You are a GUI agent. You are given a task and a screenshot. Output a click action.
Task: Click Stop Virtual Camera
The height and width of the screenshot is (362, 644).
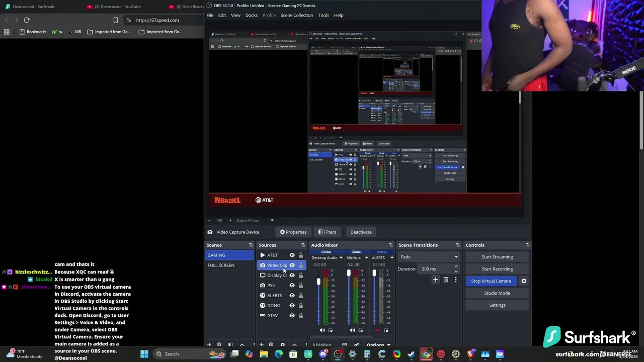click(491, 281)
